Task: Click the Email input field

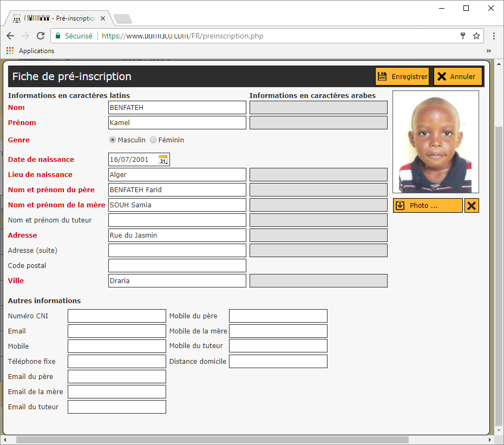Action: [117, 331]
